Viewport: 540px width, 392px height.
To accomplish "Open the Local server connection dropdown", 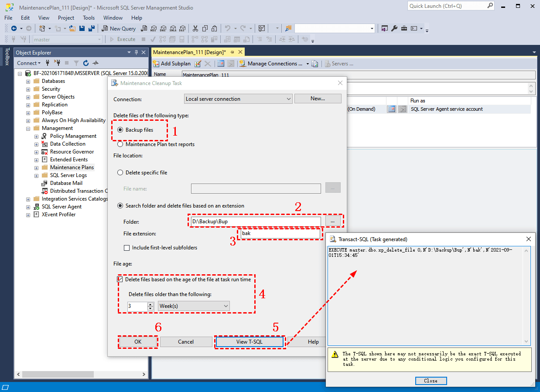I will (x=238, y=99).
